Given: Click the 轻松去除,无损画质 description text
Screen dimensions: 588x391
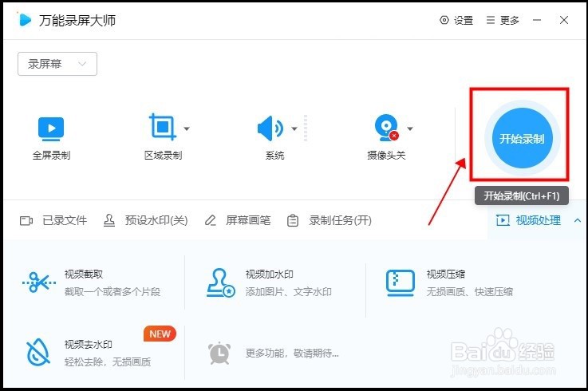Looking at the screenshot, I should tap(108, 361).
